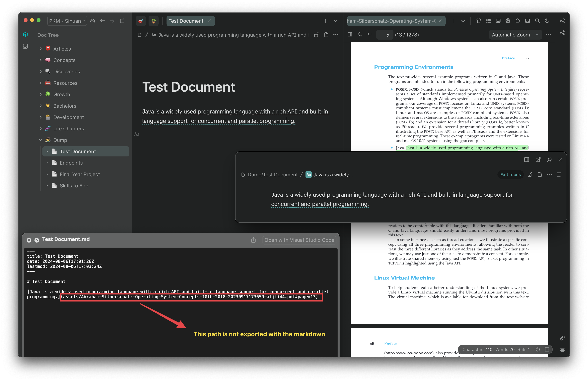Click the PDF page number field

pyautogui.click(x=385, y=35)
